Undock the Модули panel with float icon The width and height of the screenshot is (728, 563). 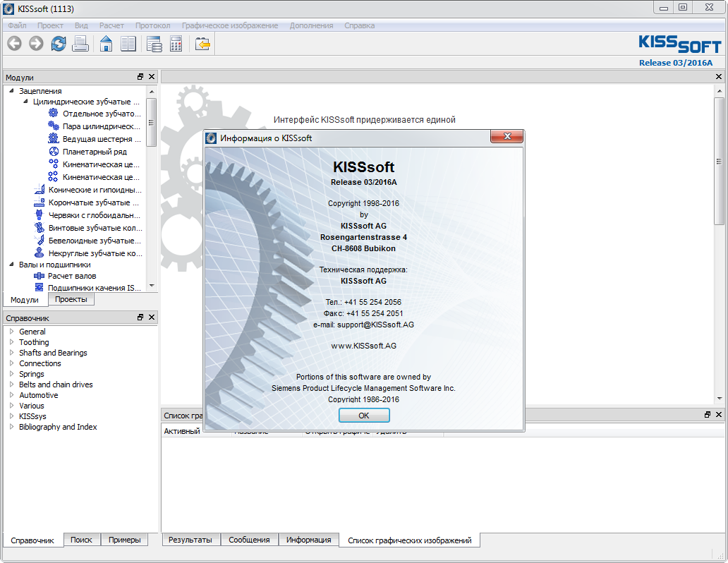pyautogui.click(x=140, y=77)
